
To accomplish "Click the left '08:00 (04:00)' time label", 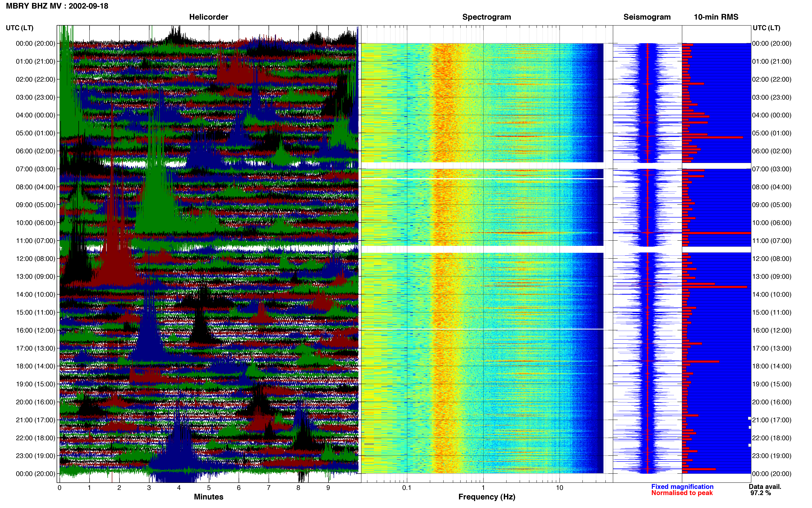I will [x=36, y=187].
